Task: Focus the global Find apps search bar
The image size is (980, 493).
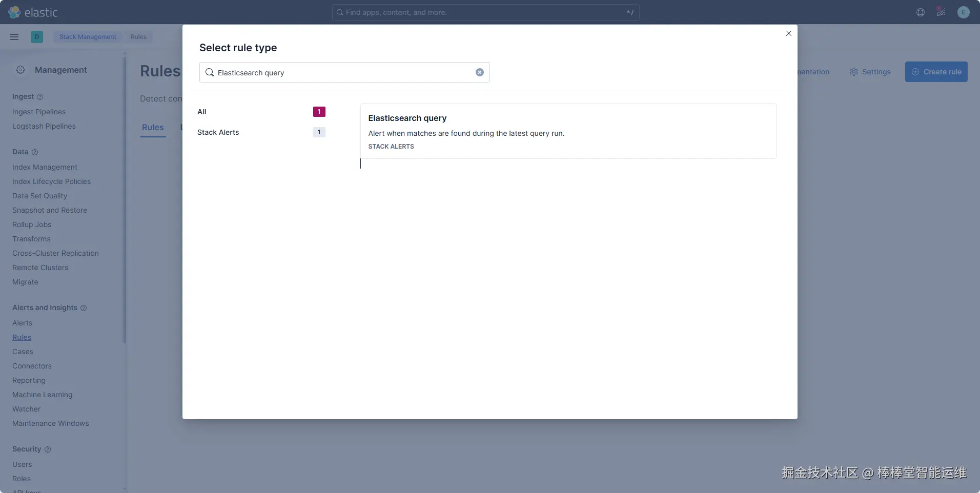Action: (x=486, y=12)
